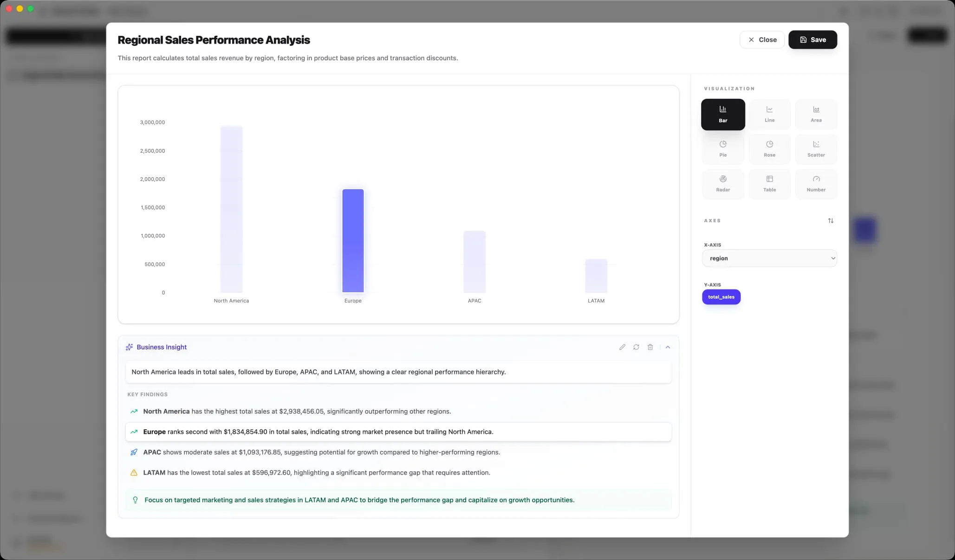Click the edit pencil icon on Business Insight
955x560 pixels.
pyautogui.click(x=622, y=347)
